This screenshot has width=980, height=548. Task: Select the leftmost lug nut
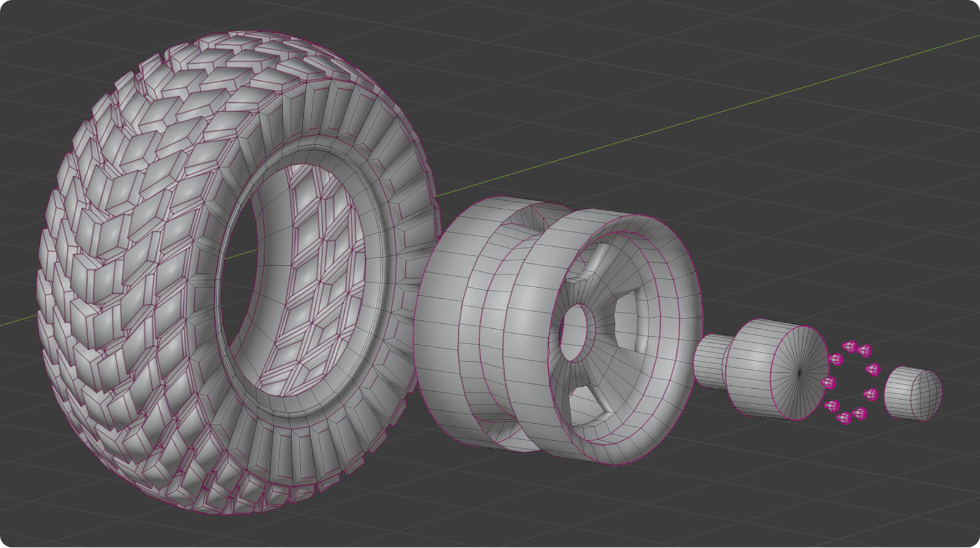[828, 383]
